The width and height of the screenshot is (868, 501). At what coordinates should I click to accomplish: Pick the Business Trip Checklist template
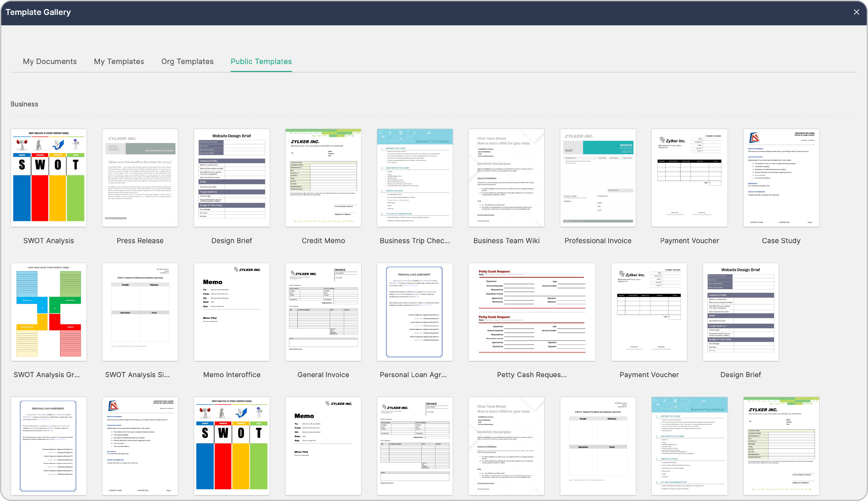click(414, 178)
